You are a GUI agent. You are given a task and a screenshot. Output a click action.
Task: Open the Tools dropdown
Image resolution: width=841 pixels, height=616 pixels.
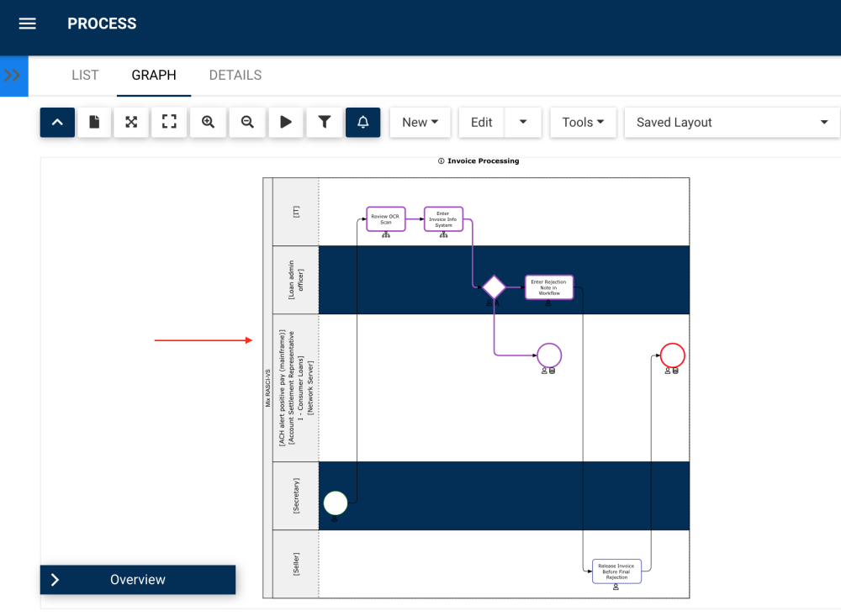pyautogui.click(x=583, y=122)
